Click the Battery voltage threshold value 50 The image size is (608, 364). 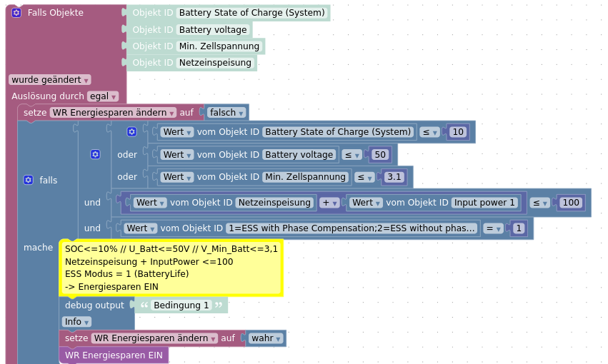(x=379, y=155)
